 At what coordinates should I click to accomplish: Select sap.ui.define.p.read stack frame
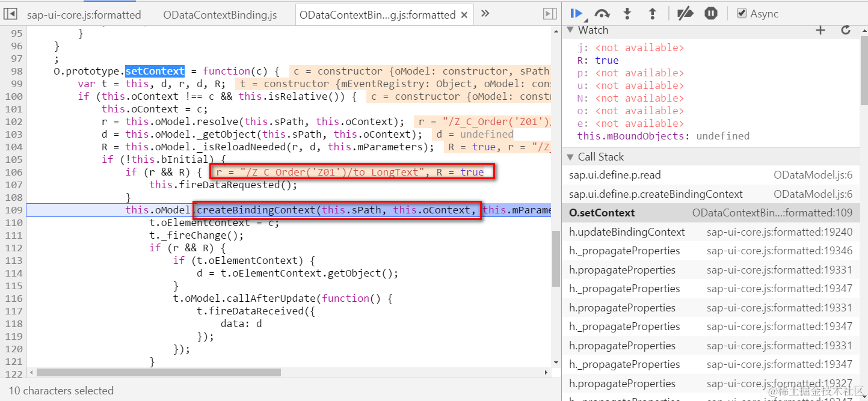pos(711,175)
